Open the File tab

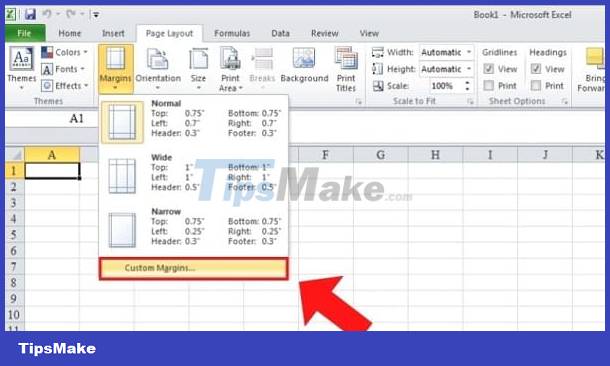click(x=25, y=33)
